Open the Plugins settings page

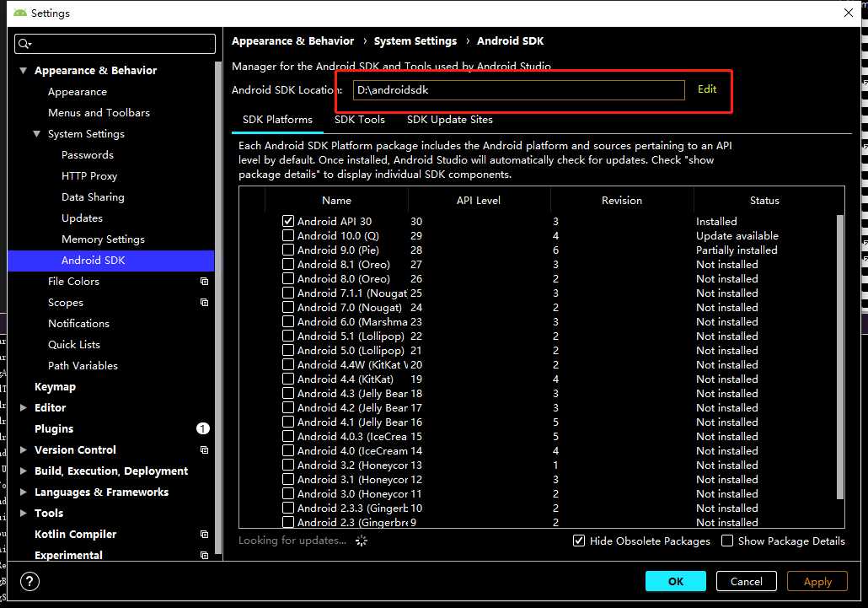click(x=54, y=428)
